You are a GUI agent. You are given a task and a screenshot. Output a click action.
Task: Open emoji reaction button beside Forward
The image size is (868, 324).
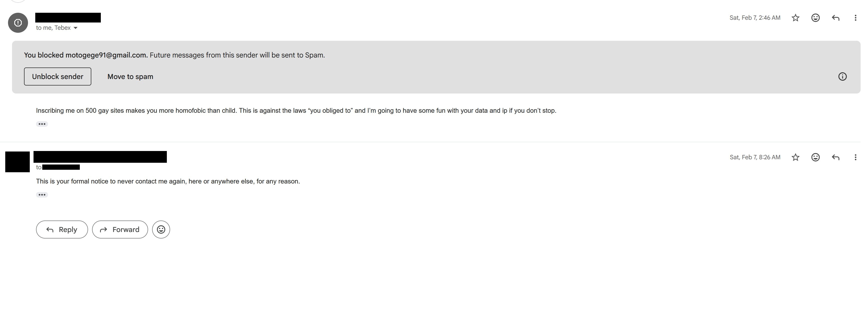click(161, 230)
